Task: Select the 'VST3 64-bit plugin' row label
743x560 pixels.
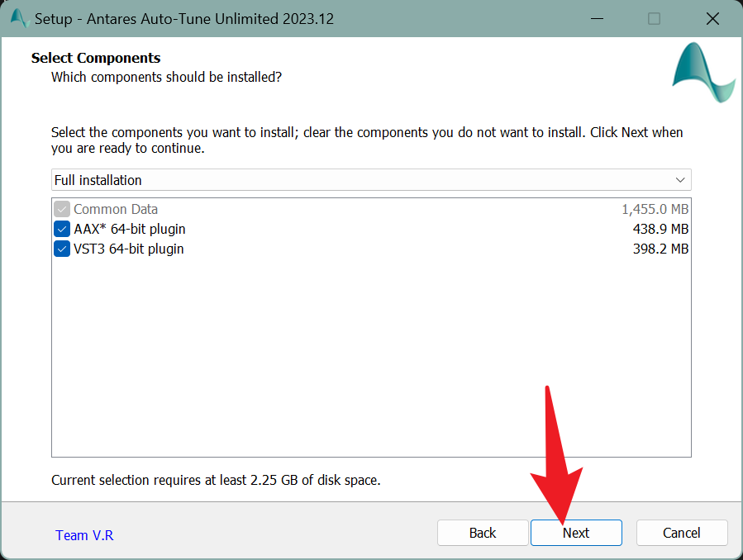Action: point(128,249)
